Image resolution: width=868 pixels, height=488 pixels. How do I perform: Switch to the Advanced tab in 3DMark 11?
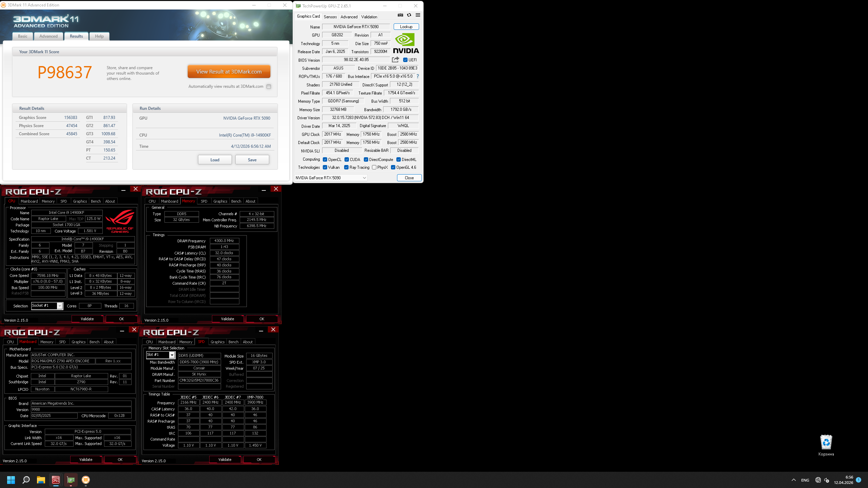click(x=48, y=36)
